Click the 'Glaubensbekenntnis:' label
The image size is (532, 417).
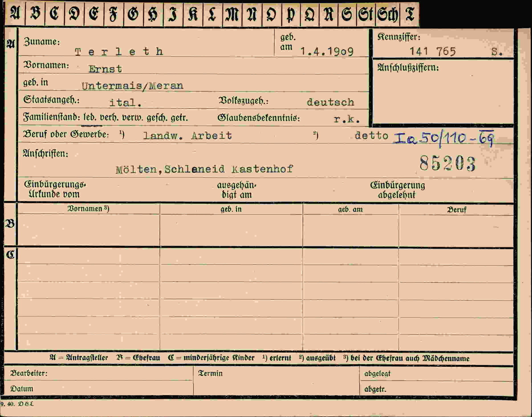pyautogui.click(x=259, y=118)
